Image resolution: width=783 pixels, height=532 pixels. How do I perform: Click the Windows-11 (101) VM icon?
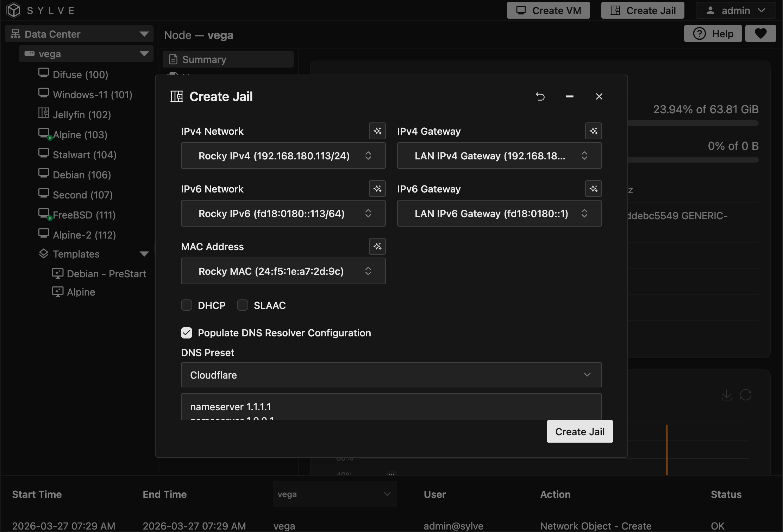(x=44, y=93)
